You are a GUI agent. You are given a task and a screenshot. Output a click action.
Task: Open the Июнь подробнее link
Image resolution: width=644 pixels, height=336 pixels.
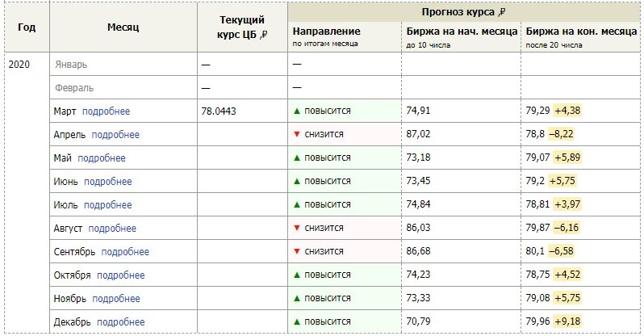click(x=108, y=182)
